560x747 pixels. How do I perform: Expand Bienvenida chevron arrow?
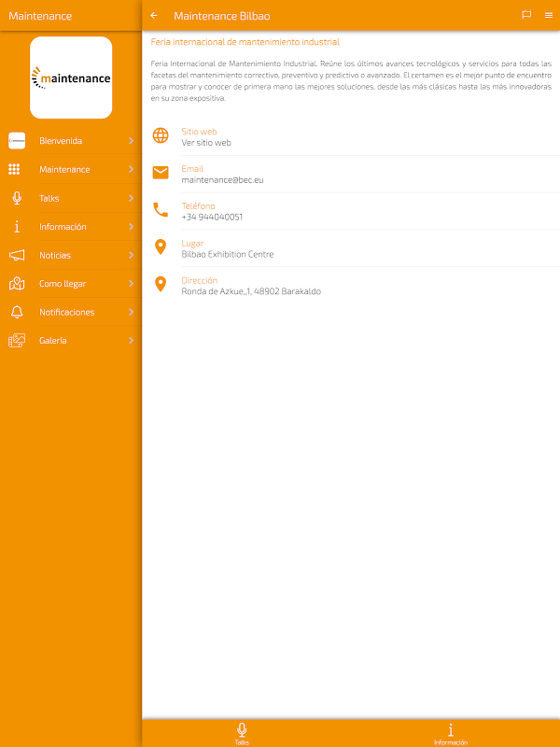pyautogui.click(x=131, y=141)
